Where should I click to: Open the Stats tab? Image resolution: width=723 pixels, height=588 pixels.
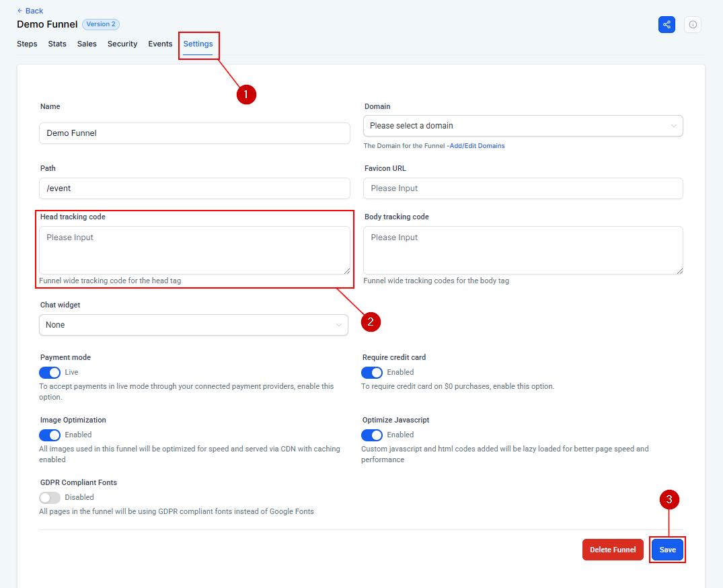pyautogui.click(x=57, y=44)
